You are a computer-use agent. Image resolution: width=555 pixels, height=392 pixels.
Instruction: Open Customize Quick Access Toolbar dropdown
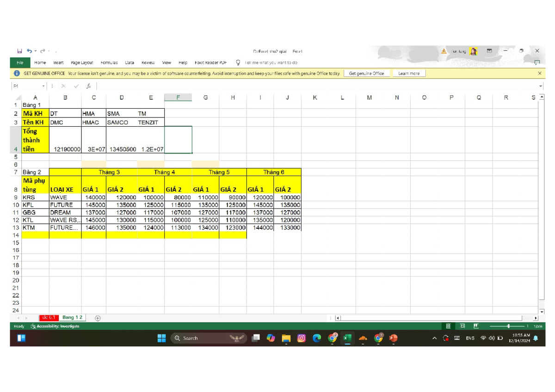click(55, 51)
